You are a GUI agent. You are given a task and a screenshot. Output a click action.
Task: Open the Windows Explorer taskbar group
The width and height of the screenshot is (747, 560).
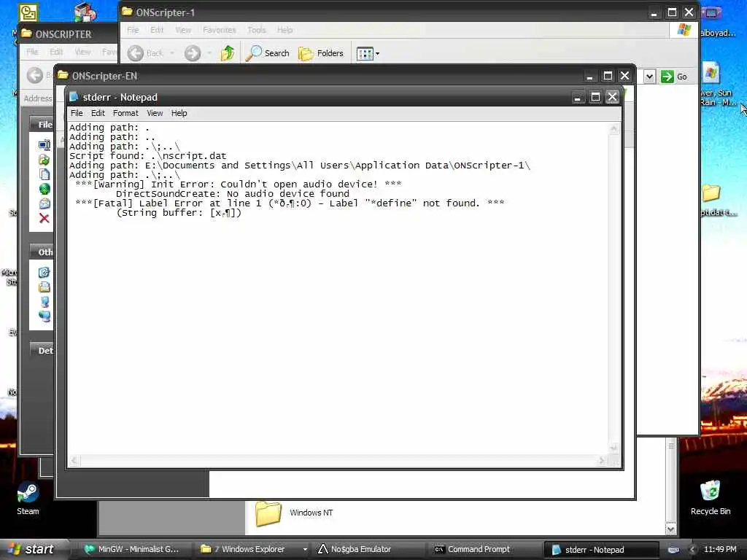click(x=252, y=550)
